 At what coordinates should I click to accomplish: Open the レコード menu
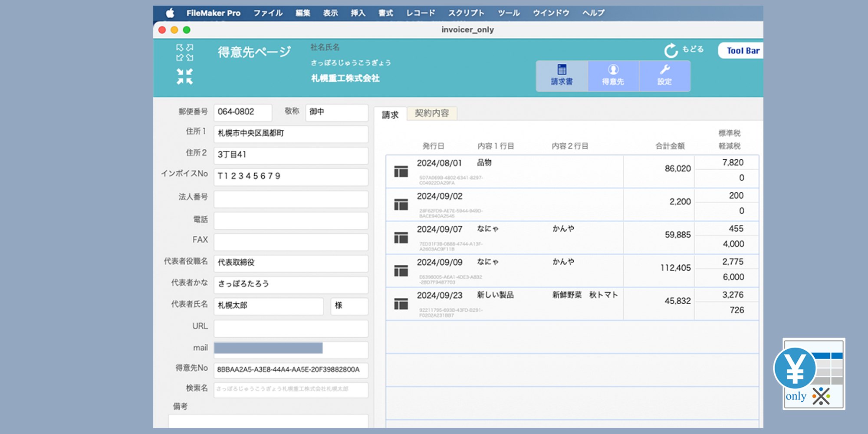click(x=420, y=13)
